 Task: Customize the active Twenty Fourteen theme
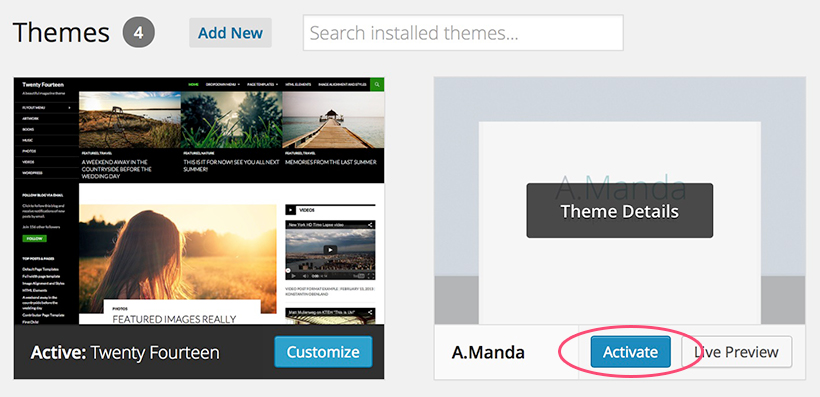point(323,352)
